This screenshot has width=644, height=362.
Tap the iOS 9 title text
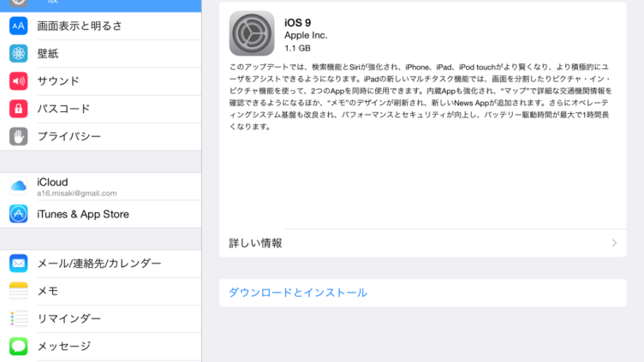(x=298, y=22)
